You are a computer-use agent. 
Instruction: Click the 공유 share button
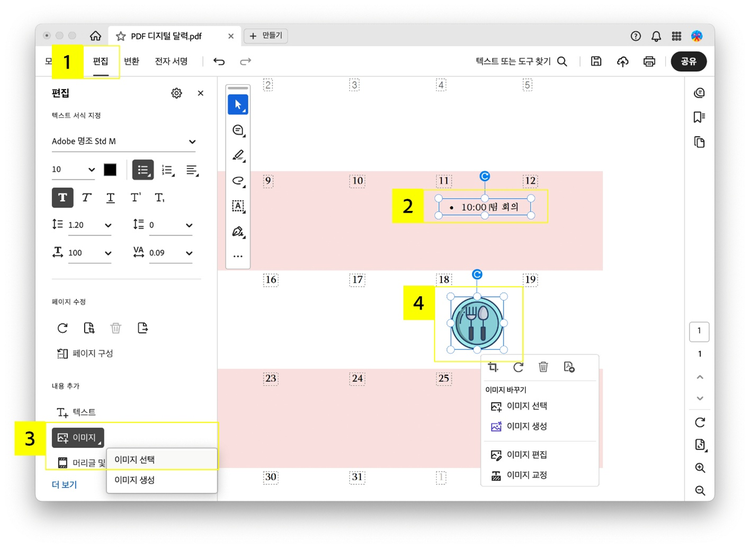pos(689,61)
